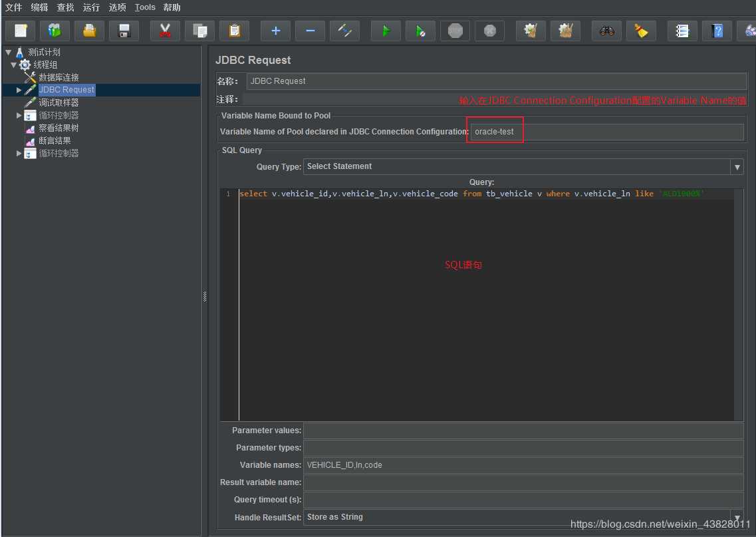Click the Open file folder icon
The image size is (756, 537).
(89, 31)
